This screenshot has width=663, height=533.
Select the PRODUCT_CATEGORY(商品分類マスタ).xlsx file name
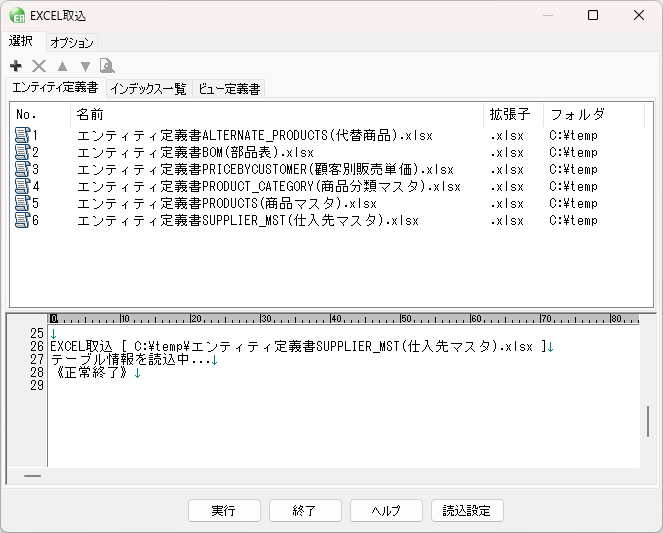coord(269,186)
